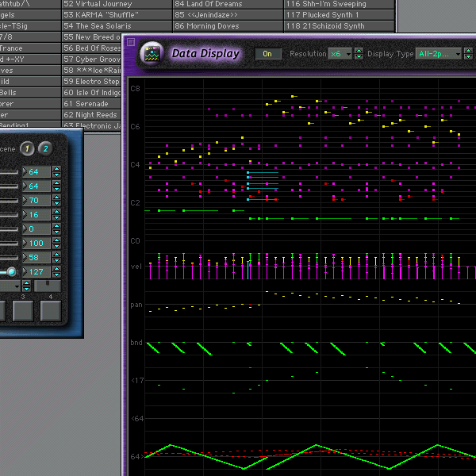Click the up arrow next to the 0 field
476x476 pixels.
pyautogui.click(x=56, y=226)
